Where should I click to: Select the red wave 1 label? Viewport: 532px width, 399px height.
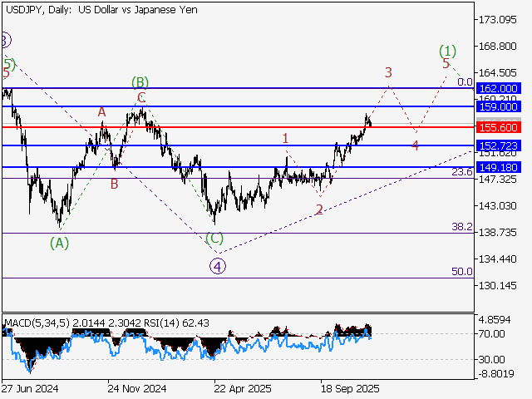coord(285,138)
